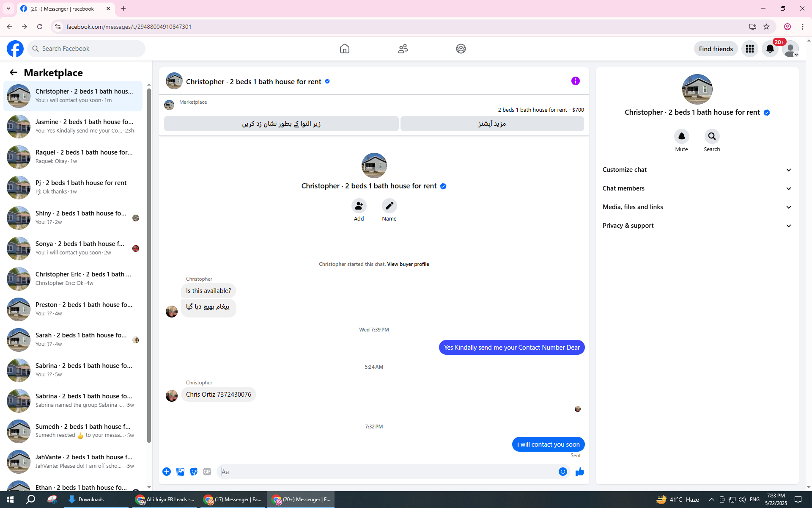
Task: Click the Urdu mark-as-pending button
Action: coord(281,124)
